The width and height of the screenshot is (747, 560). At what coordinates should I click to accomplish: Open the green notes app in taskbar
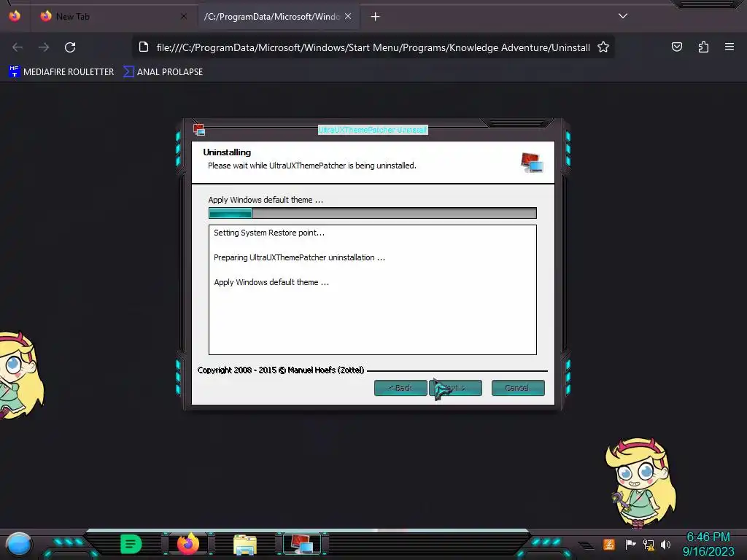pyautogui.click(x=131, y=544)
